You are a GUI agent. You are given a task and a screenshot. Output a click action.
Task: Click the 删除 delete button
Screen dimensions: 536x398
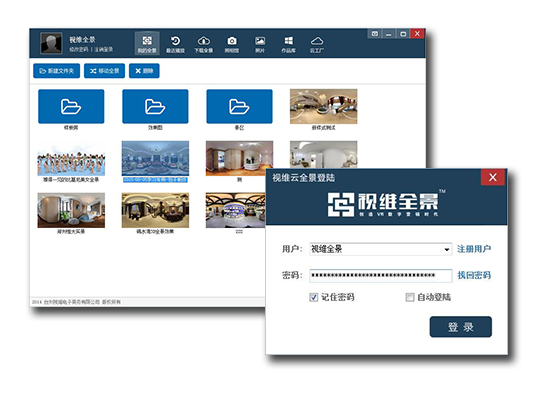click(x=144, y=71)
